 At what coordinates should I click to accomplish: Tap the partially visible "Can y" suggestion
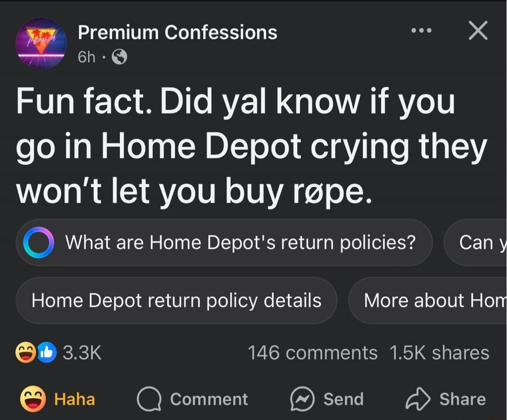pos(475,242)
